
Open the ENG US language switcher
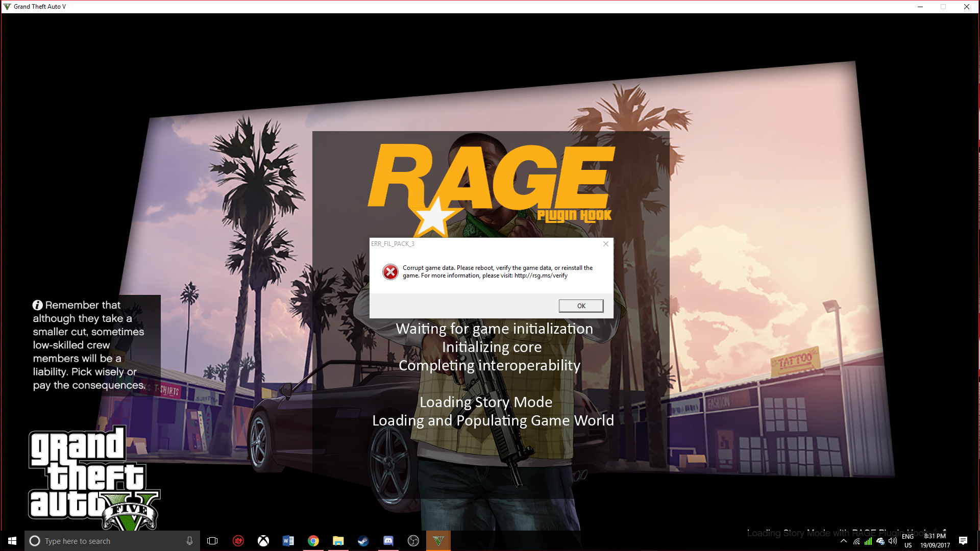pyautogui.click(x=908, y=541)
